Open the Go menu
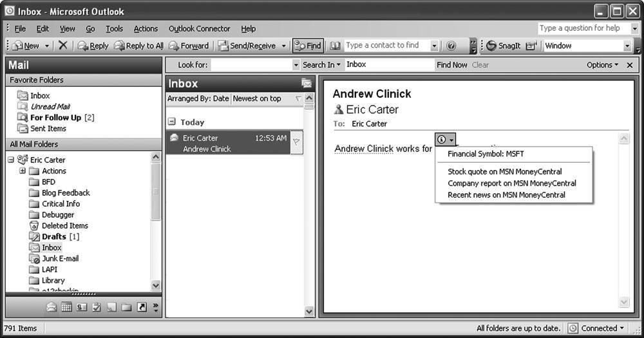 point(90,28)
